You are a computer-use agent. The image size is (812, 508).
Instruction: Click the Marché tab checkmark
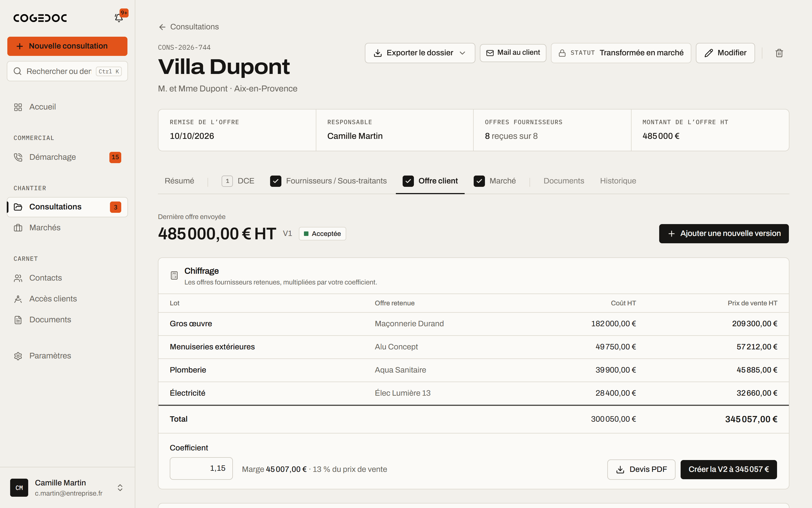pos(479,181)
